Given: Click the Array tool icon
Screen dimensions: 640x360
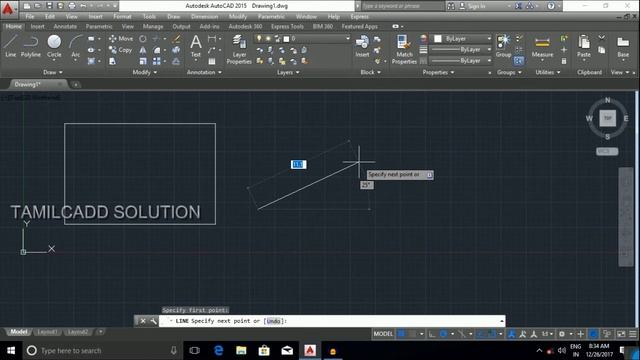Looking at the screenshot, I should (x=157, y=61).
